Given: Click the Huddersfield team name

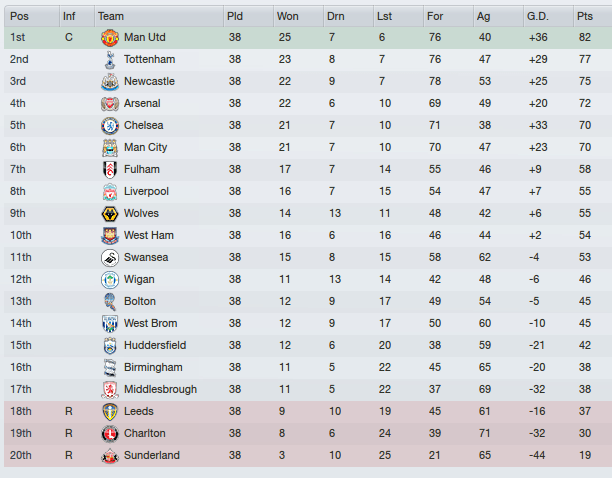Looking at the screenshot, I should 155,345.
